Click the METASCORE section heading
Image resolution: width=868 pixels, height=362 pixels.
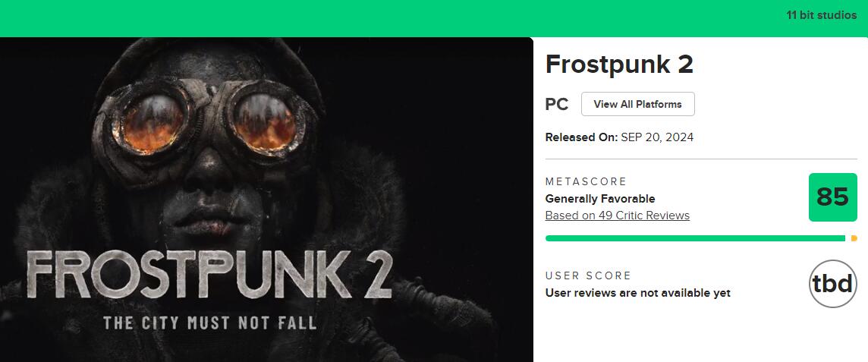[x=586, y=182]
